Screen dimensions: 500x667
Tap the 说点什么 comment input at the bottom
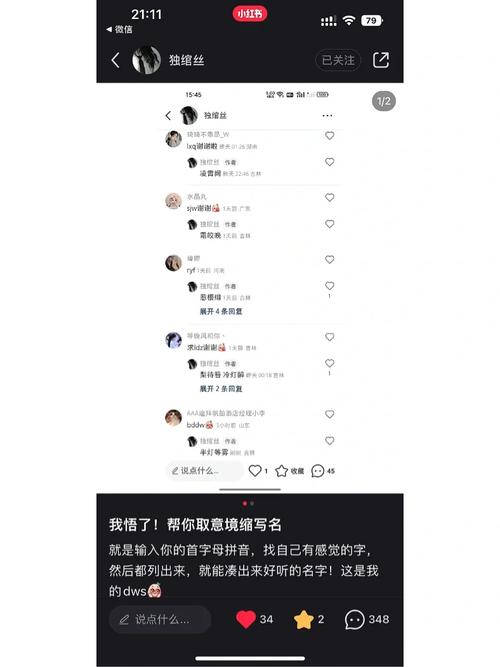pyautogui.click(x=160, y=619)
